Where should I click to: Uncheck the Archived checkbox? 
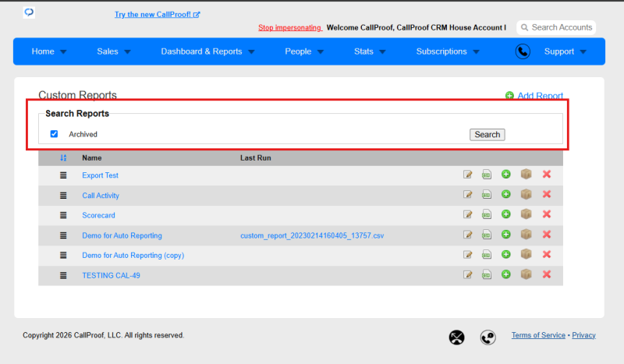click(x=54, y=133)
